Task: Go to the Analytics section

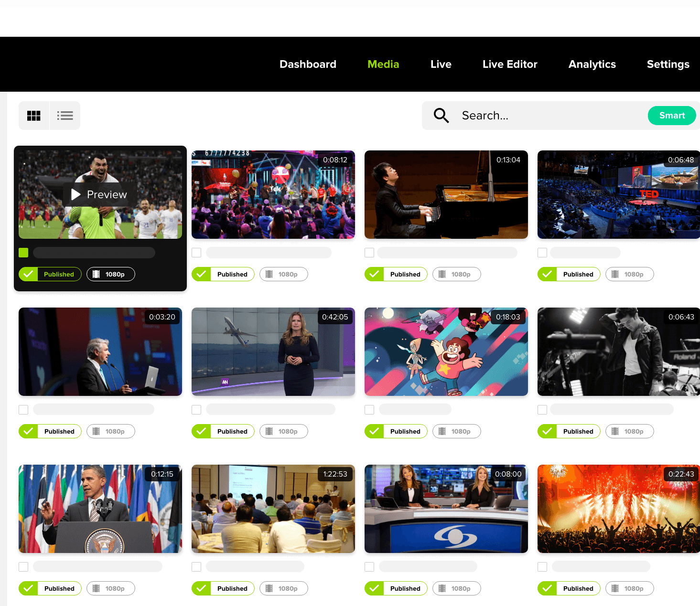Action: [592, 64]
